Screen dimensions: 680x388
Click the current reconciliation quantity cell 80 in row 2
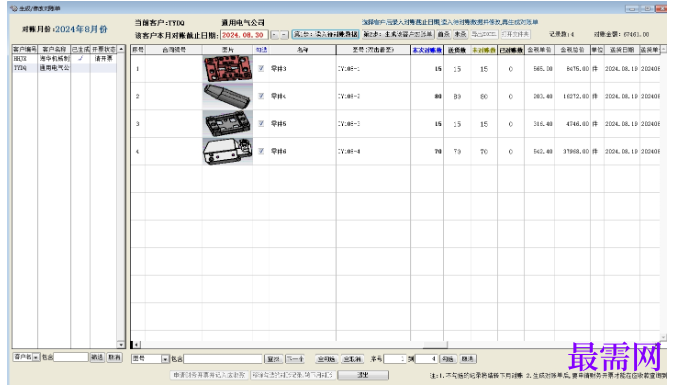tap(427, 96)
